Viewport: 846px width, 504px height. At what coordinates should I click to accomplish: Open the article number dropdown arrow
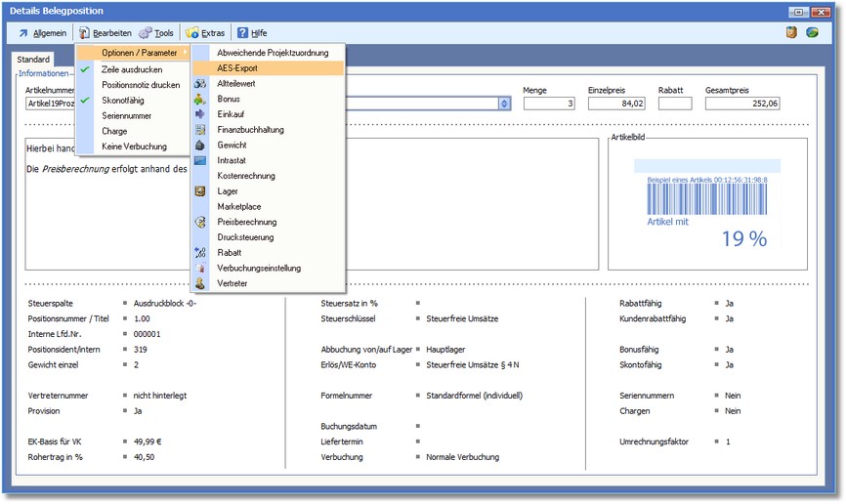click(504, 104)
